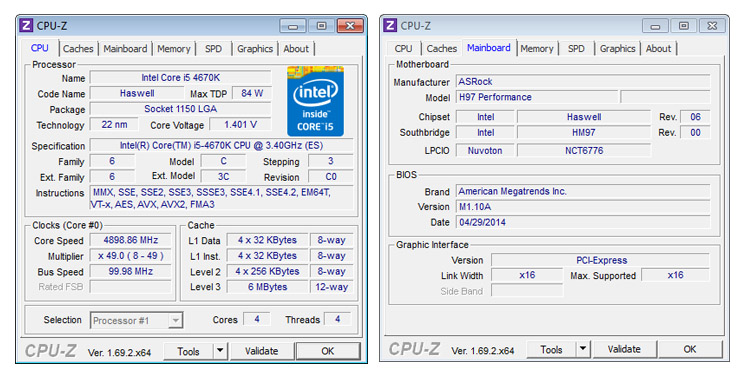
Task: Click the Manufacturer field ASRock
Action: [583, 82]
